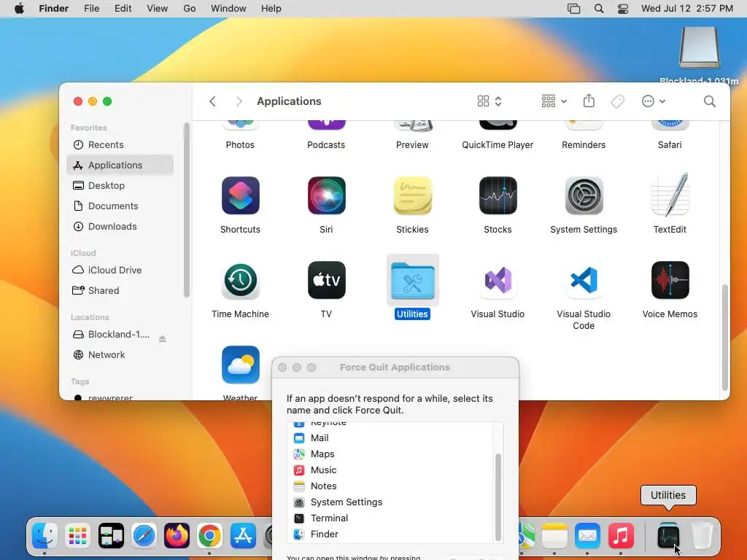Select Documents in the Finder sidebar
Viewport: 747px width, 560px height.
[120, 206]
